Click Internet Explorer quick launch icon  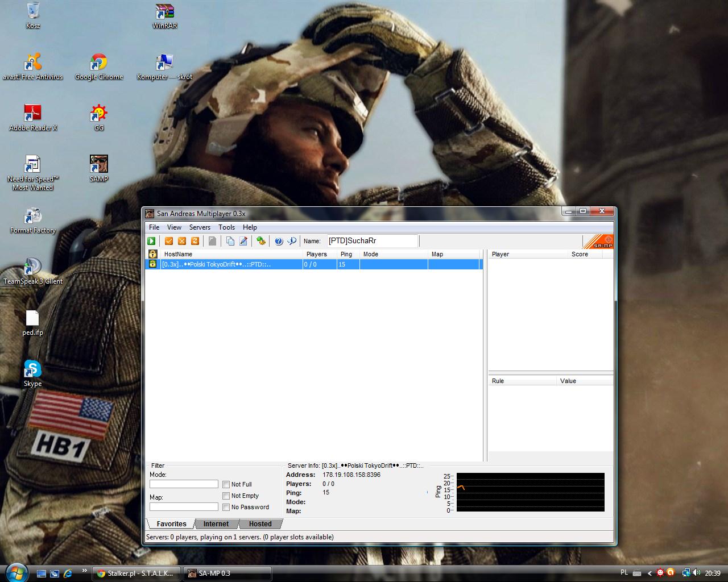tap(68, 573)
